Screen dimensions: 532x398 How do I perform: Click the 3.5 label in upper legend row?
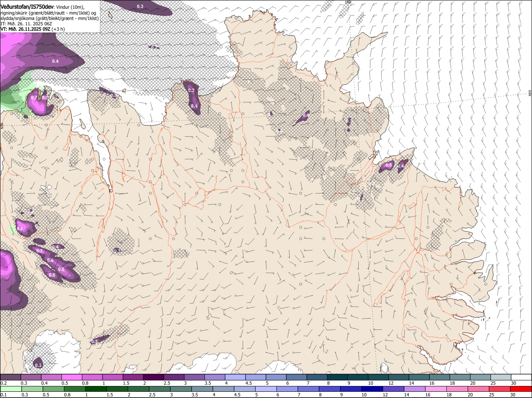point(208,383)
